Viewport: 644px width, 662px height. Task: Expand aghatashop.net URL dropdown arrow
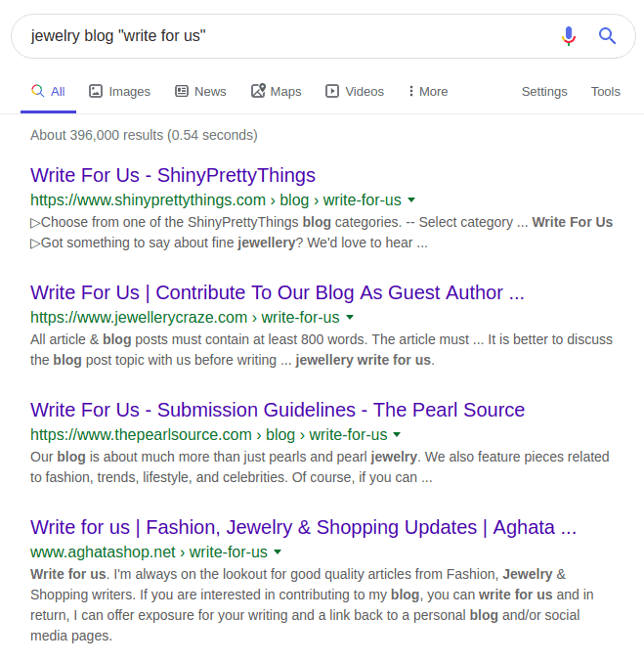coord(278,552)
